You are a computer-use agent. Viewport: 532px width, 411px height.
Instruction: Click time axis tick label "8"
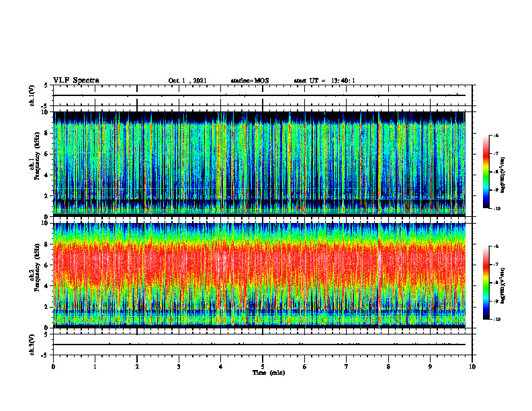[x=388, y=367]
